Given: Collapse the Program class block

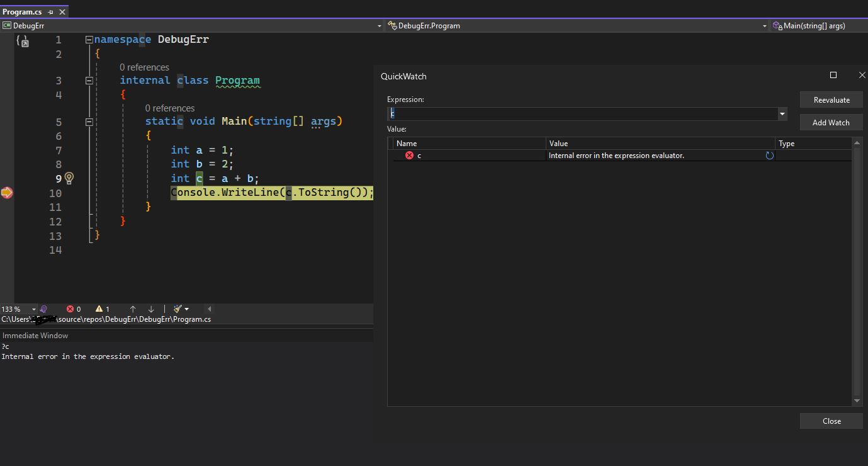Looking at the screenshot, I should point(89,81).
